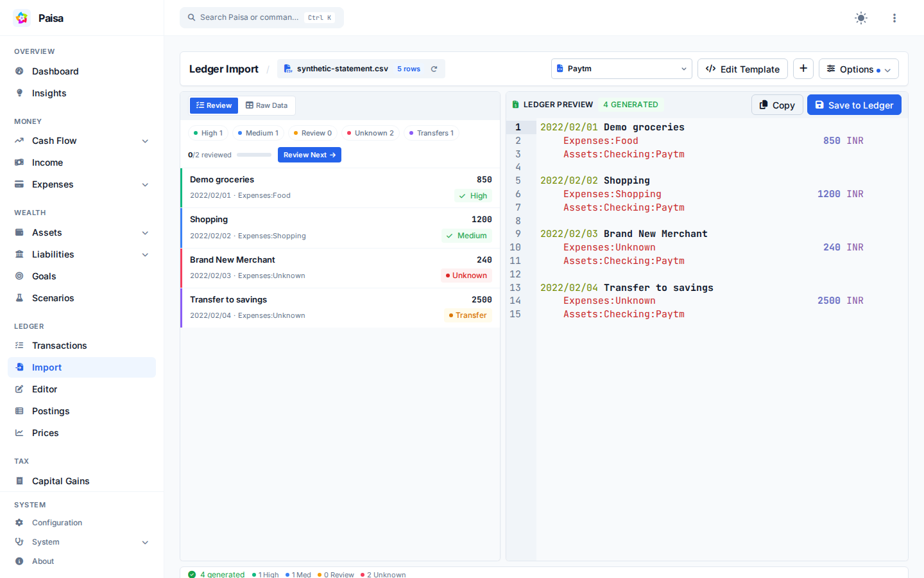Screen dimensions: 924x578
Task: Click the High confidence badge on Demo groceries
Action: [x=473, y=196]
